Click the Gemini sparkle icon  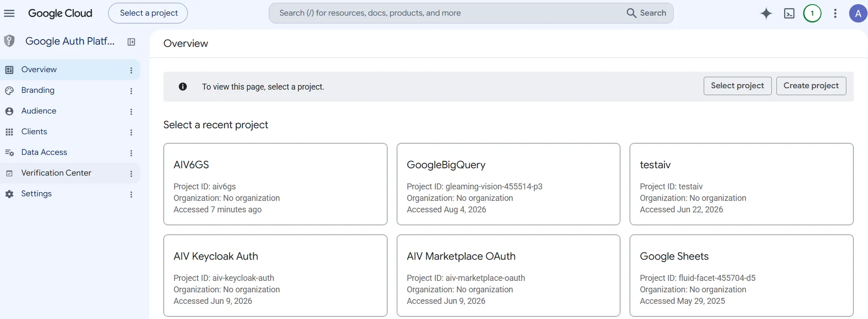click(766, 13)
